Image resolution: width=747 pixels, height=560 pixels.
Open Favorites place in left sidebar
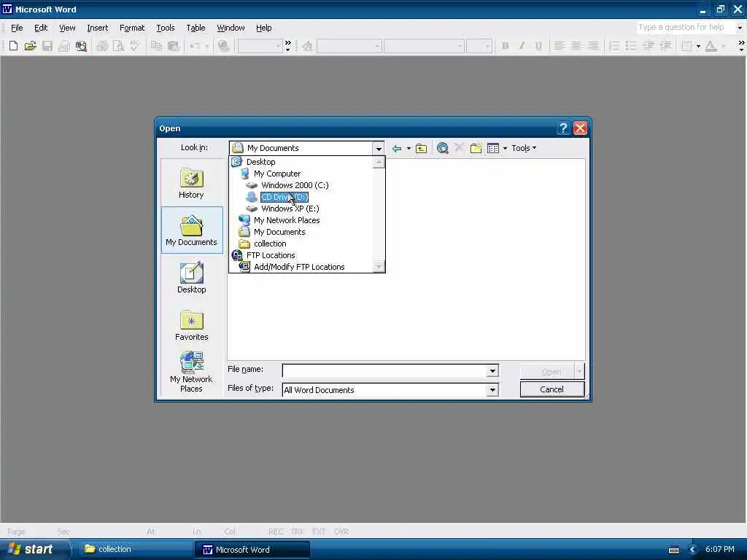point(192,325)
